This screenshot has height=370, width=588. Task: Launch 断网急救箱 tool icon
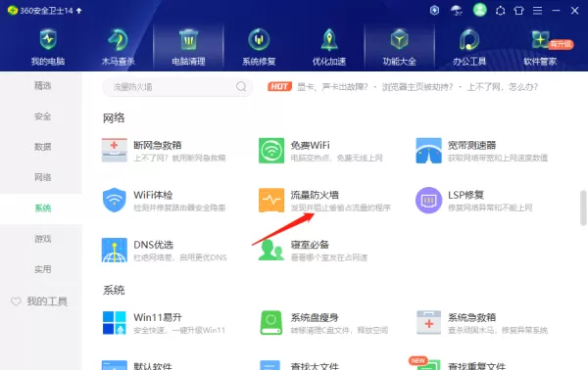click(115, 150)
